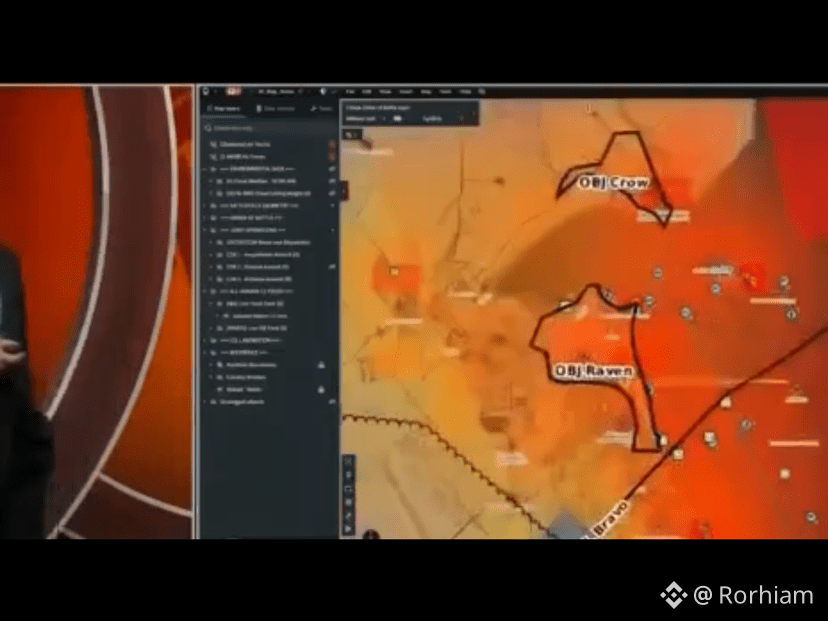Image resolution: width=828 pixels, height=621 pixels.
Task: Click the application logo icon in title bar
Action: point(205,91)
